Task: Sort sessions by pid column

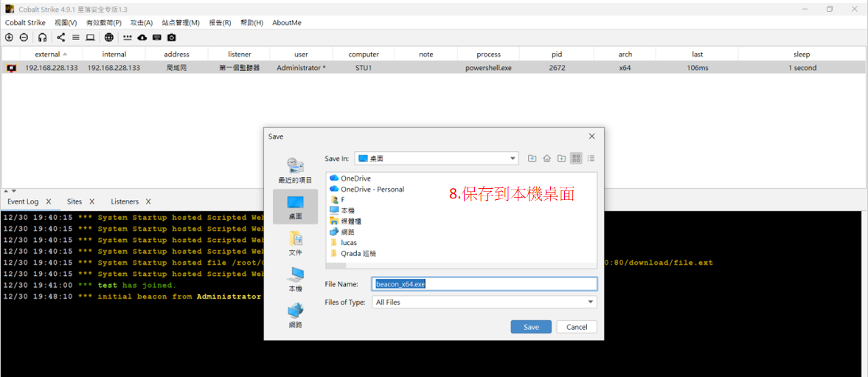Action: coord(556,55)
